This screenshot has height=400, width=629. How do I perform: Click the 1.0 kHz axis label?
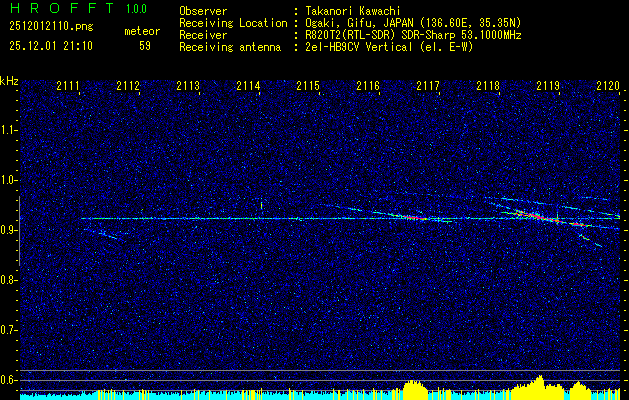pos(8,180)
